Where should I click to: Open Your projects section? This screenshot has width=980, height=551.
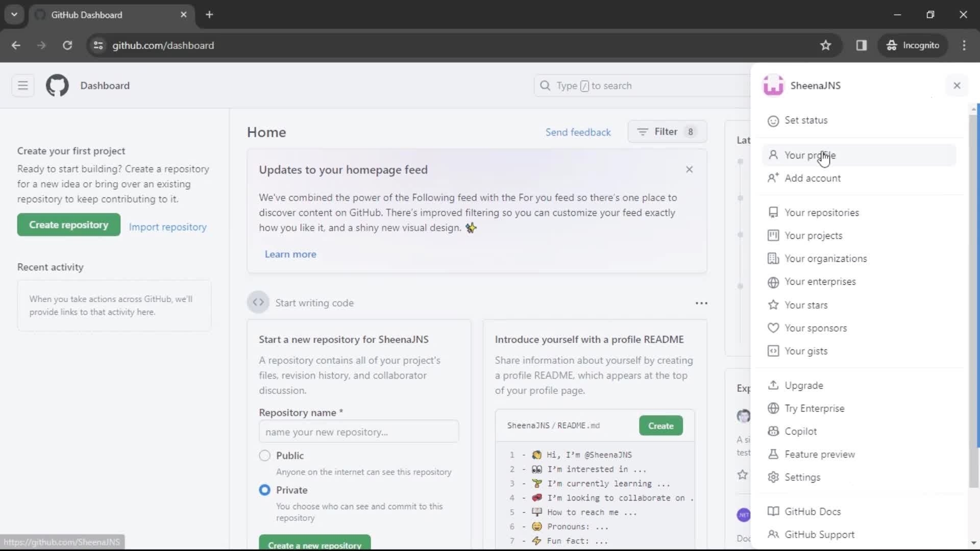(x=813, y=236)
